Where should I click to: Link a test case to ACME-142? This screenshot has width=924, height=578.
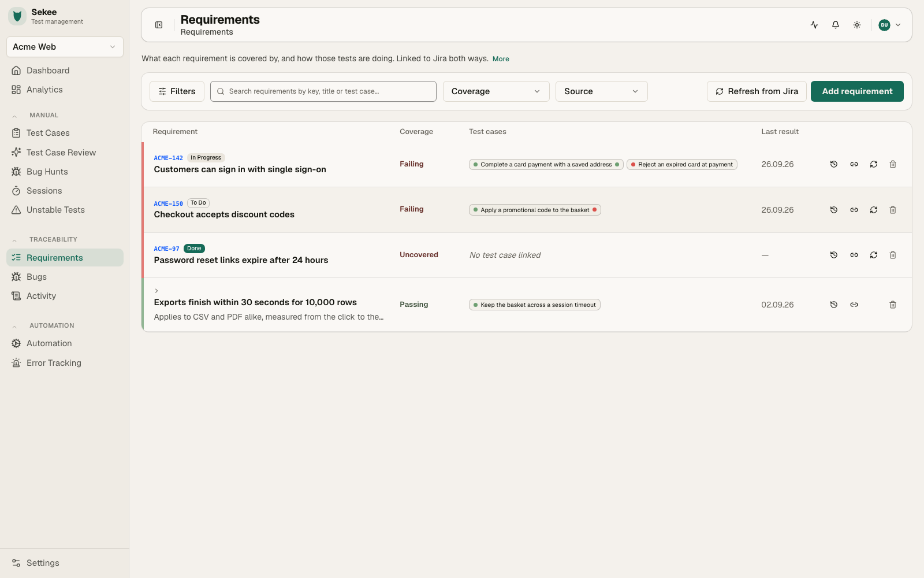click(x=854, y=164)
